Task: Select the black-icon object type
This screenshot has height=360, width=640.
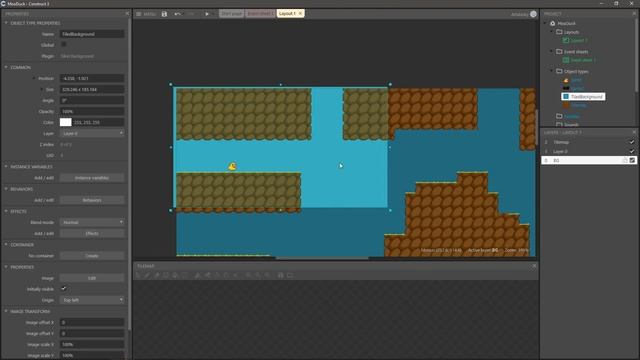Action: click(x=573, y=88)
